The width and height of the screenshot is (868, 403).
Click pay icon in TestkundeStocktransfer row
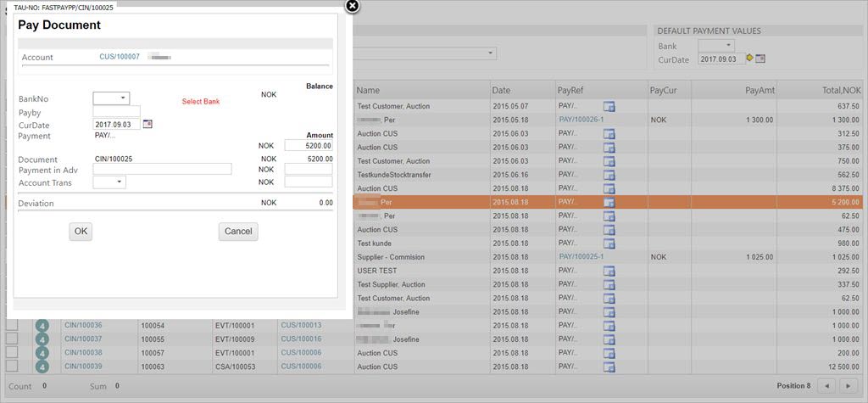[609, 175]
